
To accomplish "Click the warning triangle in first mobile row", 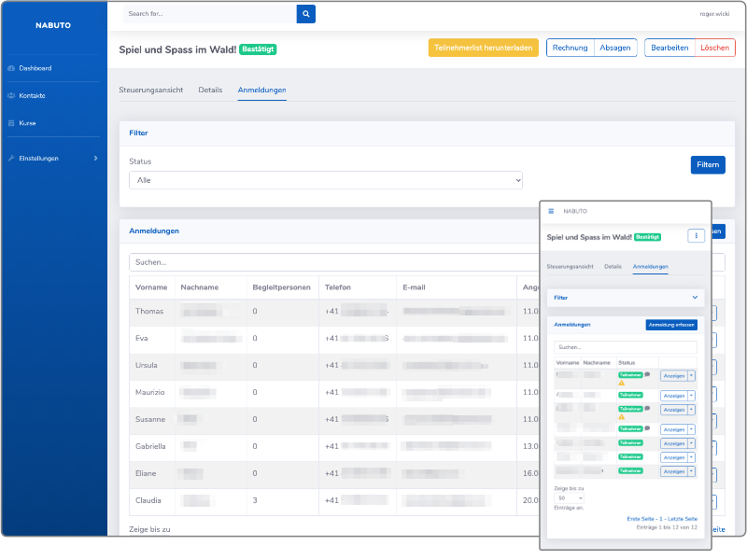I will point(622,383).
